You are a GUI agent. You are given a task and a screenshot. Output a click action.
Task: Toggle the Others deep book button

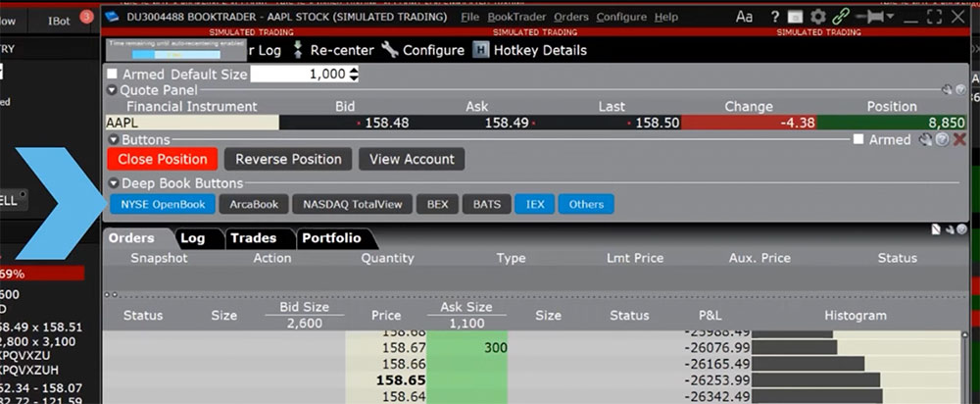586,204
